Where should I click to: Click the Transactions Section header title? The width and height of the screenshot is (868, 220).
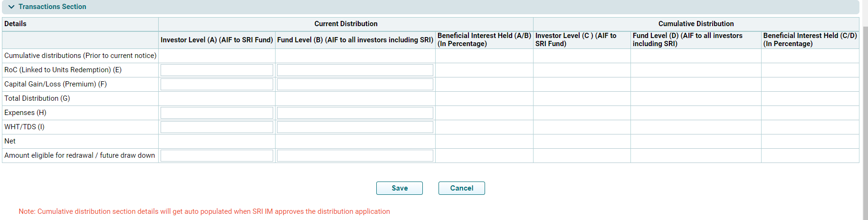click(x=52, y=7)
